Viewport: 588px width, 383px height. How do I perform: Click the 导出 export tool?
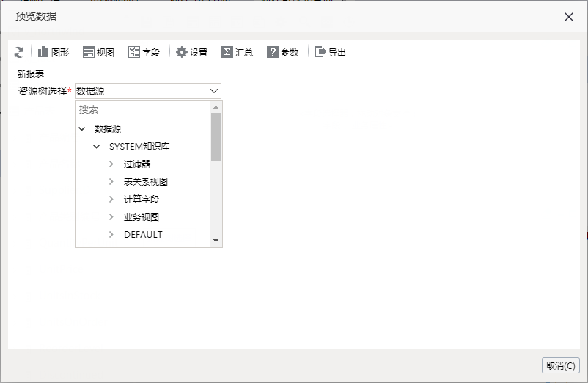click(x=330, y=52)
